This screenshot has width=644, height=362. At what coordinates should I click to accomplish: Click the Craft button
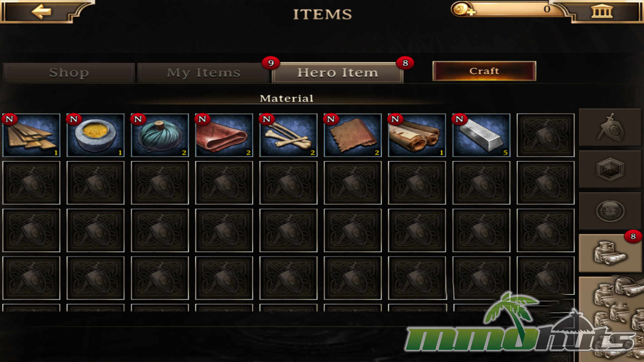484,71
